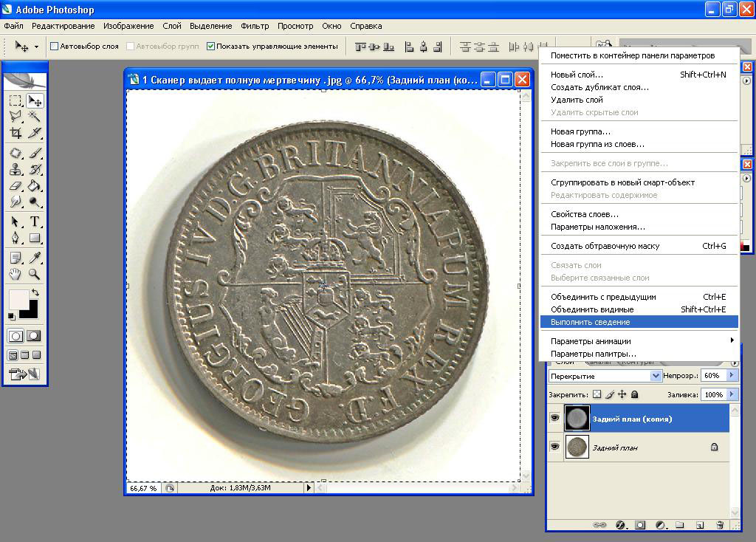
Task: Select the Smudge tool
Action: coord(16,202)
